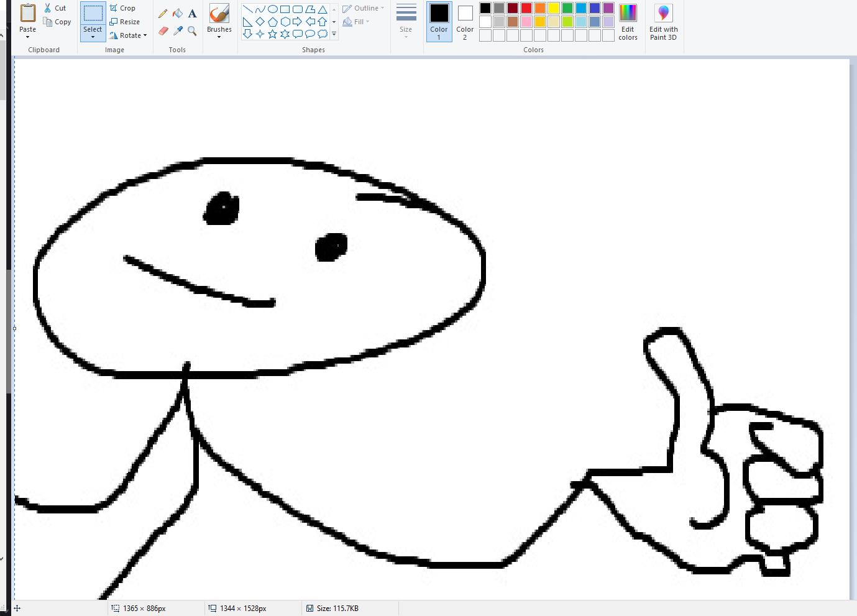
Task: Choose the Brushes tool
Action: [219, 13]
